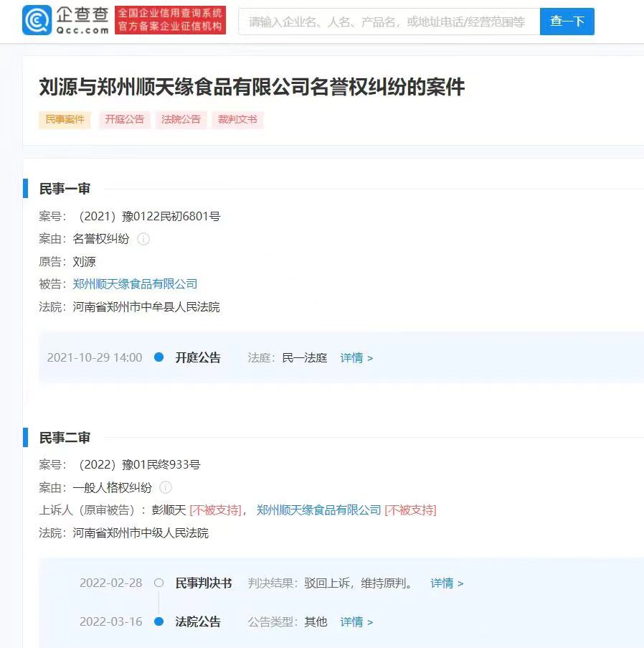Select the 民事案件 tag
The width and height of the screenshot is (644, 648).
point(65,120)
